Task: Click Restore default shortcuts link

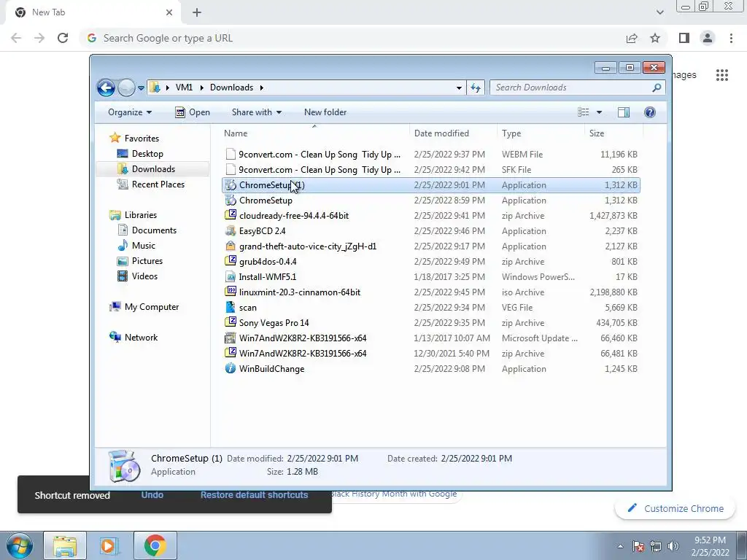Action: coord(254,495)
